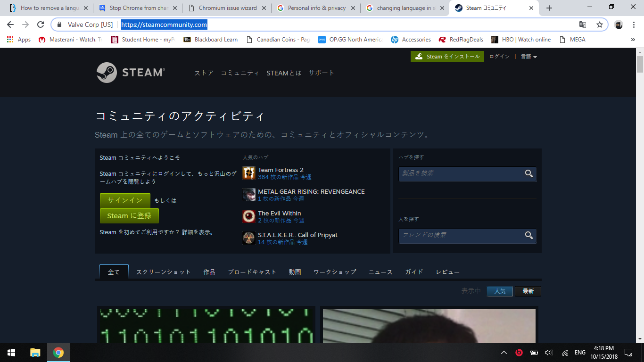
Task: Click the Google Translate icon in the address bar
Action: coord(583,25)
